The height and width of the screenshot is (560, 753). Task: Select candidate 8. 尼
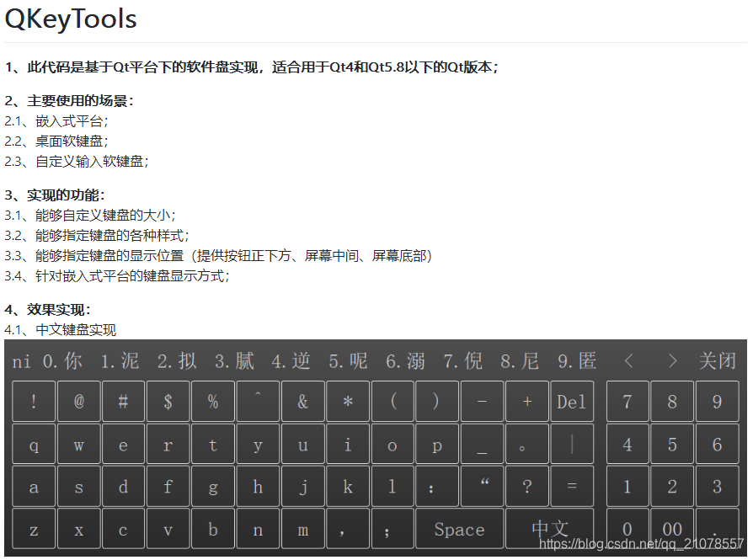pyautogui.click(x=520, y=360)
